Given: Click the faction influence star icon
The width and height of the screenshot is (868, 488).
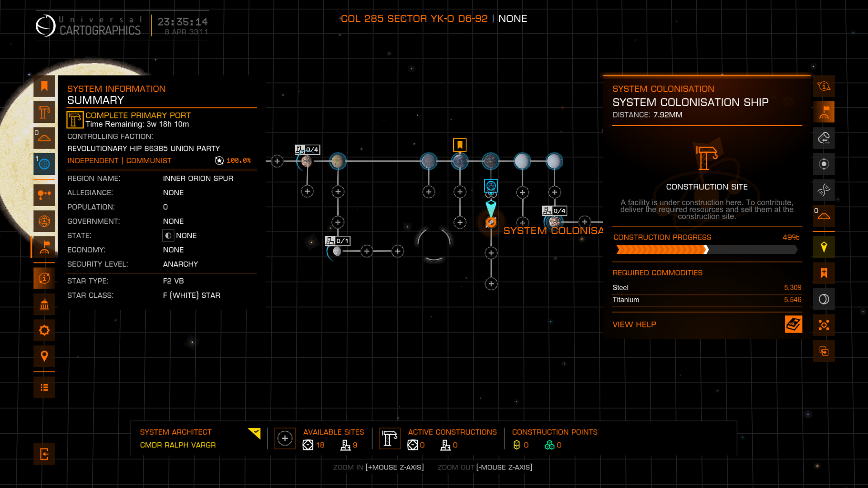Looking at the screenshot, I should click(x=219, y=160).
